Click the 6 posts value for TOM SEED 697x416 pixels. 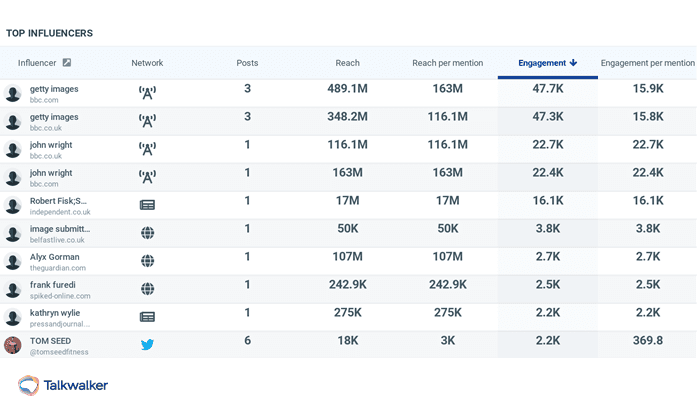point(247,340)
